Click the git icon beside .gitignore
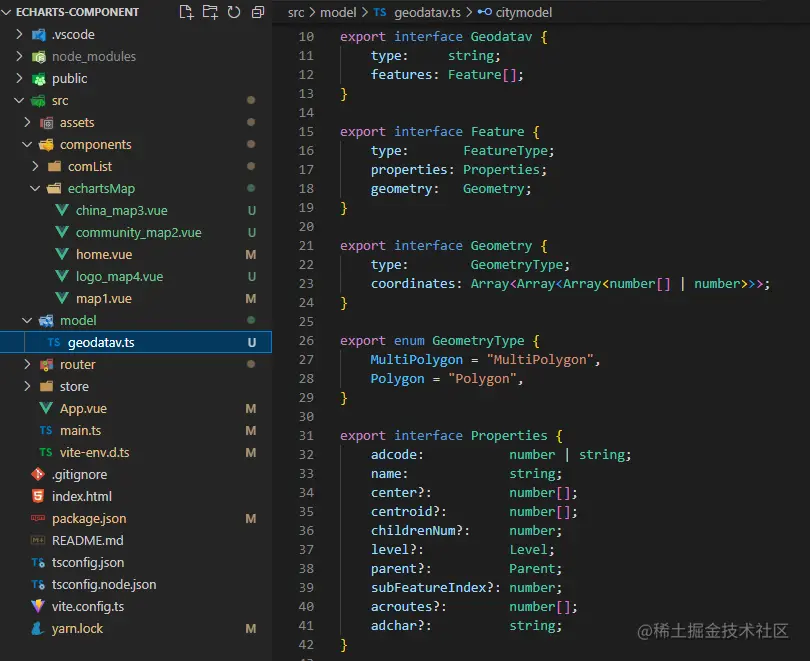 38,474
